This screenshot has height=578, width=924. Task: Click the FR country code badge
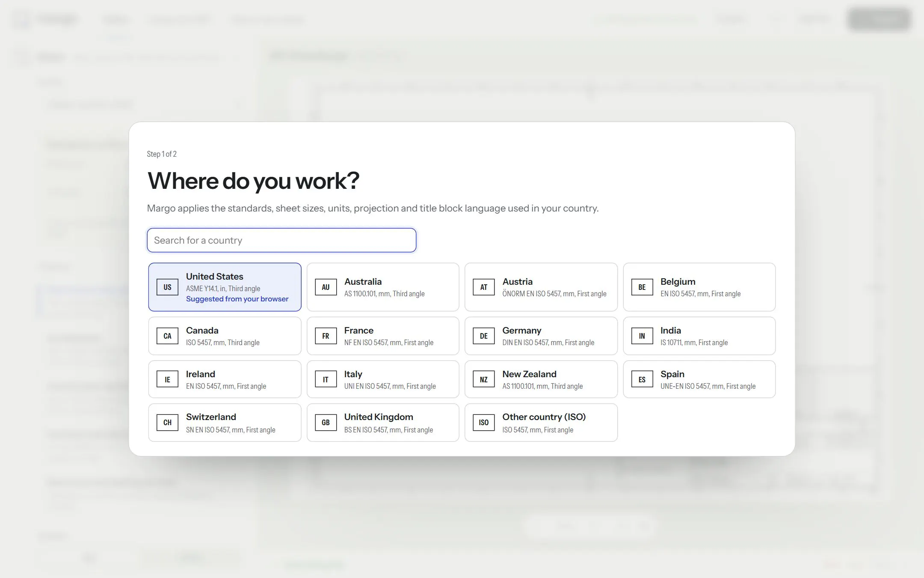coord(326,336)
